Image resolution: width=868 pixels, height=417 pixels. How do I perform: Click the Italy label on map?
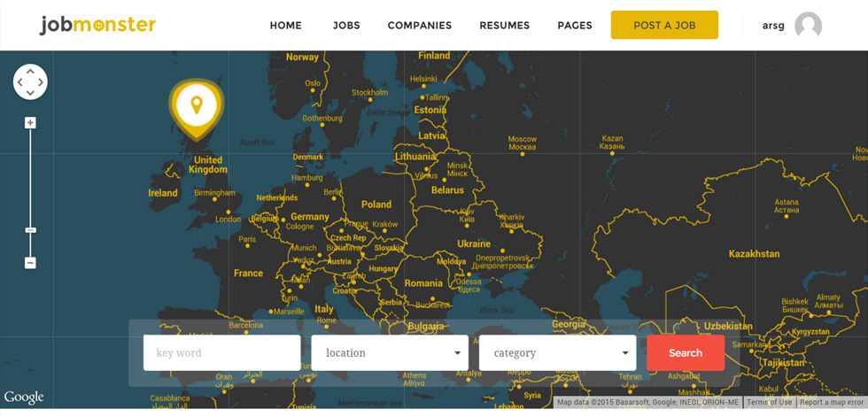324,309
